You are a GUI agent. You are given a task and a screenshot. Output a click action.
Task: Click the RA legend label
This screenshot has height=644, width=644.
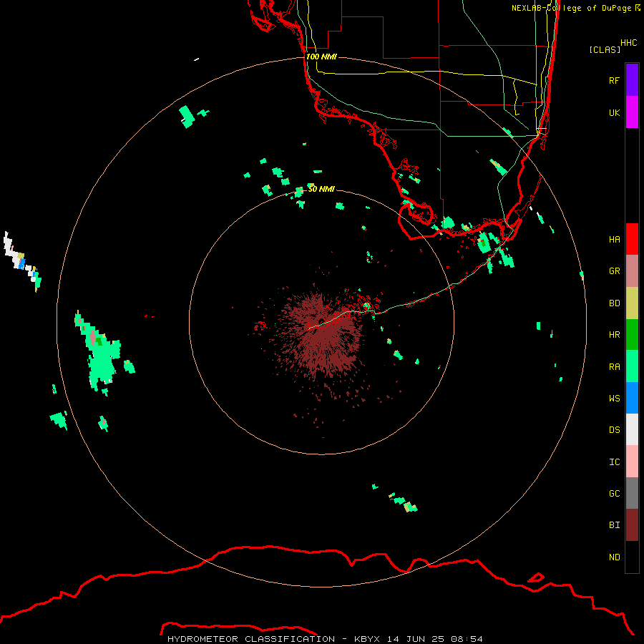pyautogui.click(x=614, y=367)
